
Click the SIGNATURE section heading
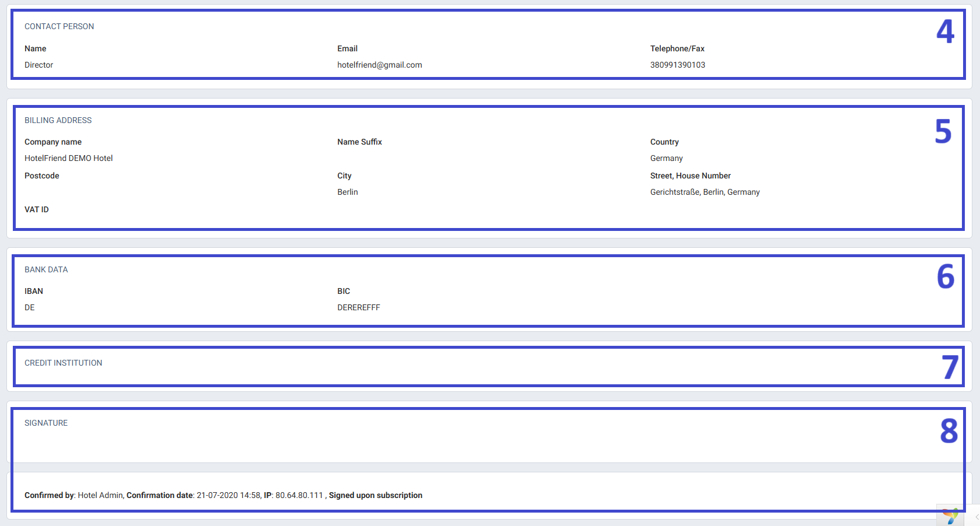(x=46, y=423)
